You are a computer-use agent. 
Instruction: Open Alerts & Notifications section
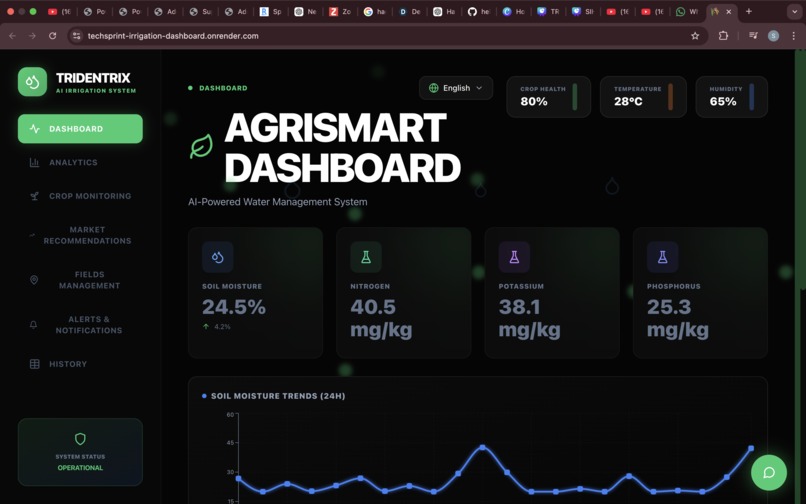pos(80,325)
